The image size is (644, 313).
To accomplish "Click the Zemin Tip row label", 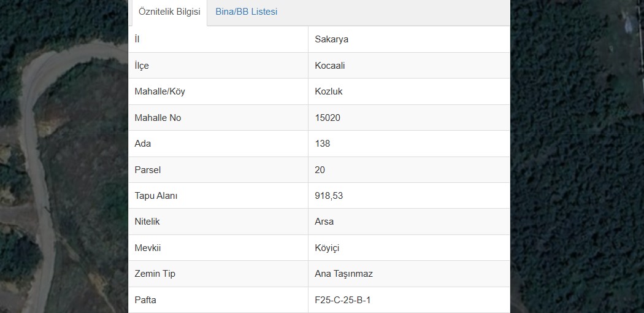I will [x=155, y=274].
